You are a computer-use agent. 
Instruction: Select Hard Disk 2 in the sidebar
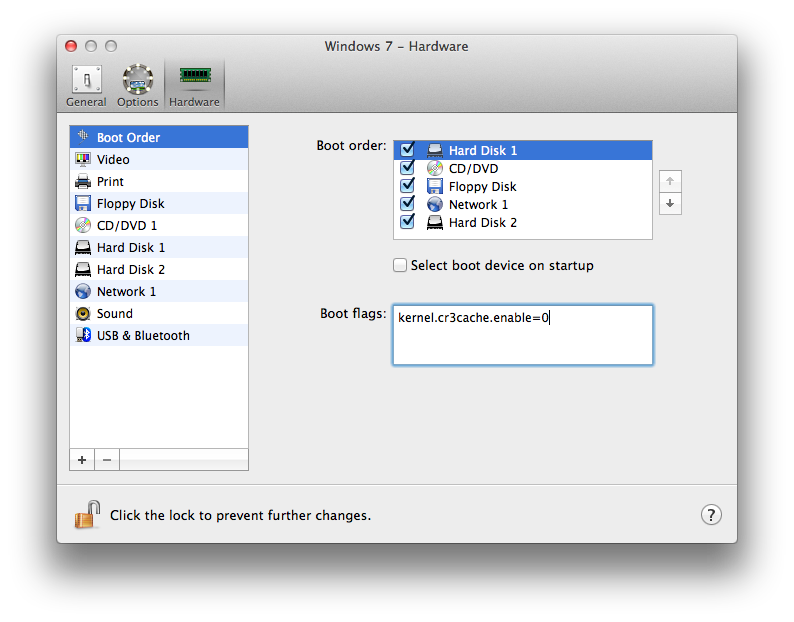click(159, 269)
